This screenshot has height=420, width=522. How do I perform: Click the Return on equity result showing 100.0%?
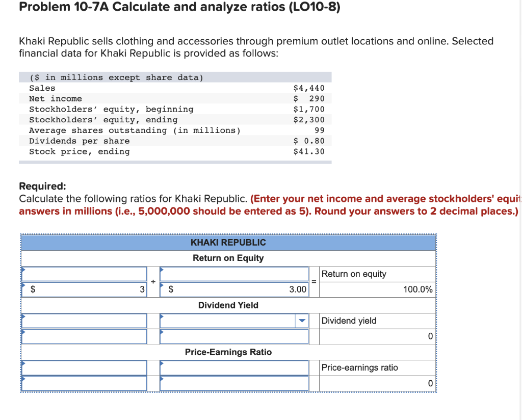pyautogui.click(x=377, y=290)
